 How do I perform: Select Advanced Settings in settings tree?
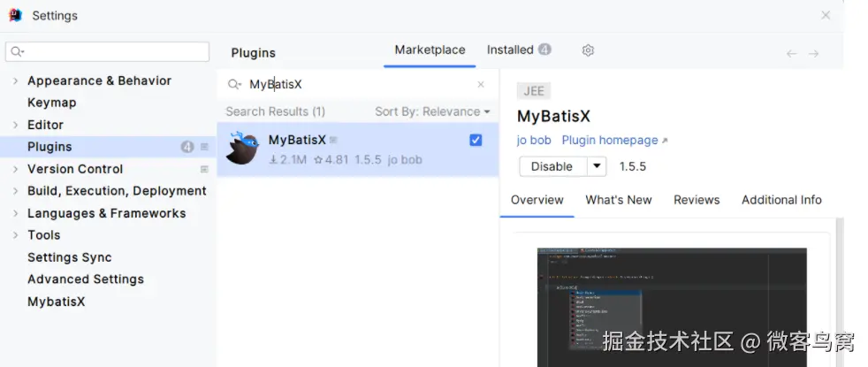(86, 279)
